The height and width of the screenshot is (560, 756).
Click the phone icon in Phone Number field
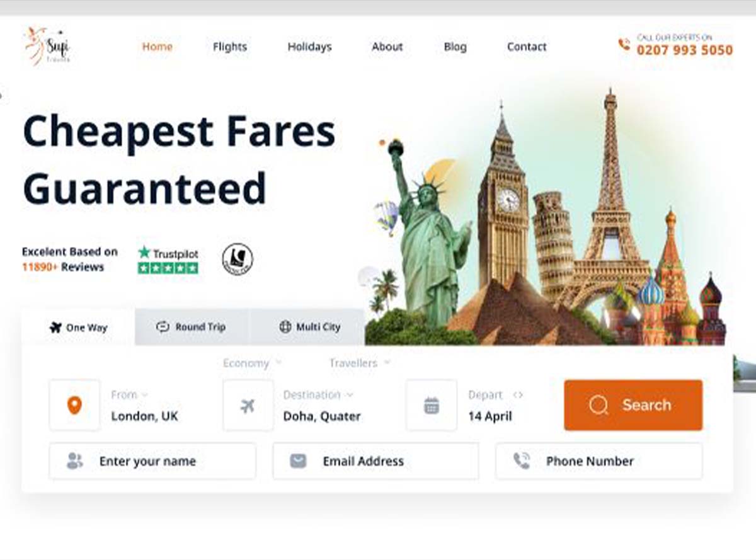tap(521, 461)
